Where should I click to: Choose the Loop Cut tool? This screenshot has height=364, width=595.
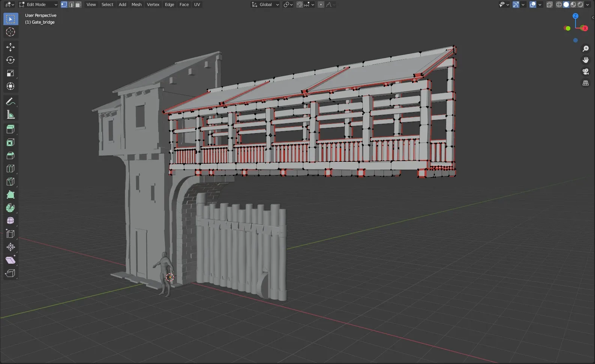tap(10, 169)
